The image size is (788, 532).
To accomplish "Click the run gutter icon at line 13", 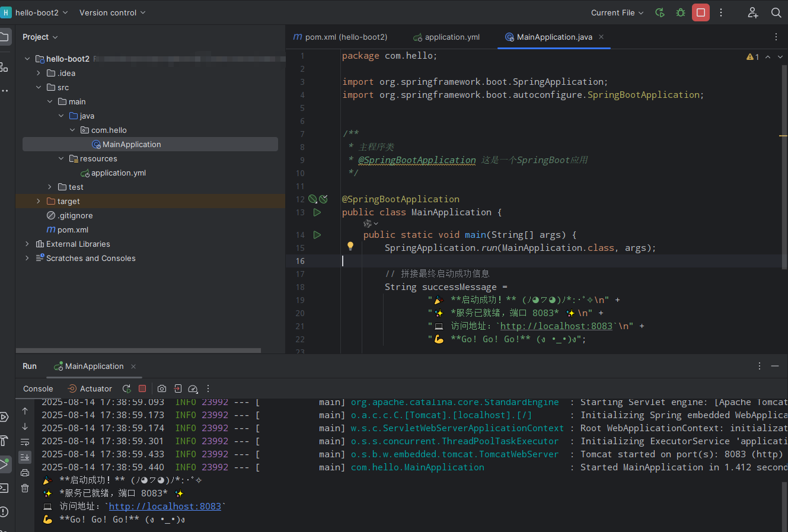I will 317,212.
